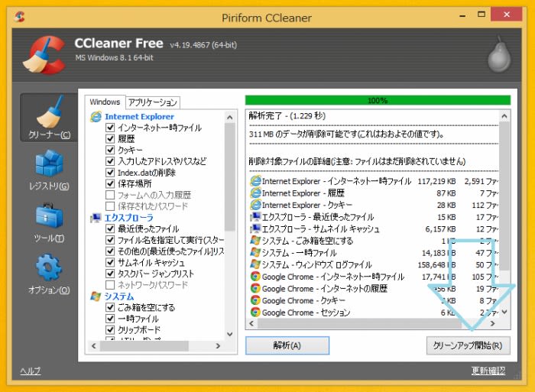Screen dimensions: 535x392
Task: Click the クリーンアップ開始(R) button
Action: tap(467, 345)
